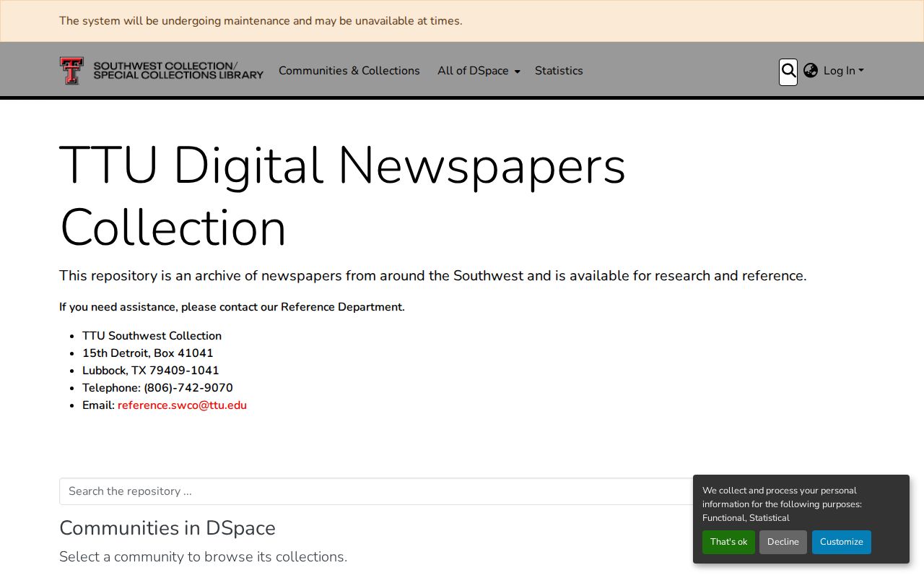Open the Log In dropdown
924x578 pixels.
click(843, 71)
